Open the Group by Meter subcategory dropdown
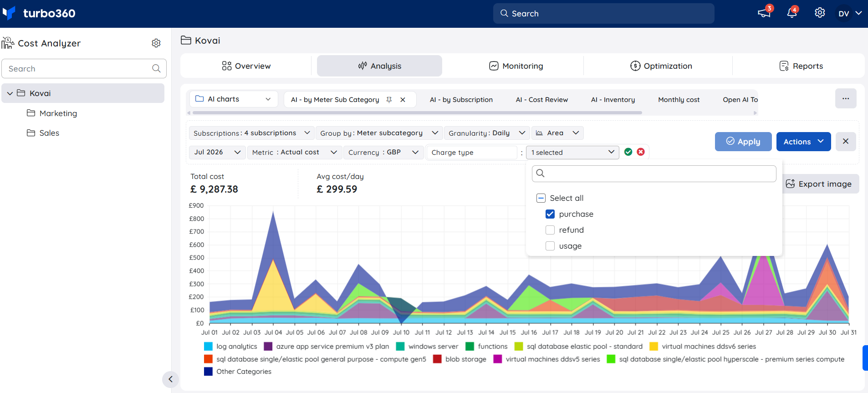The width and height of the screenshot is (868, 393). pyautogui.click(x=379, y=133)
